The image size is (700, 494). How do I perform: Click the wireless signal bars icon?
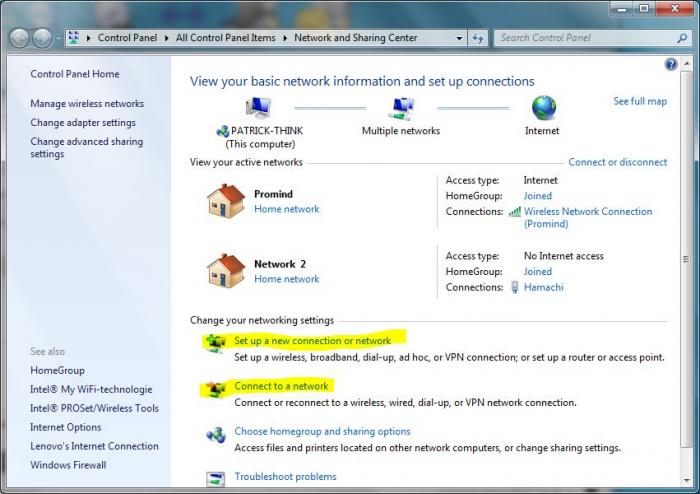pyautogui.click(x=515, y=212)
